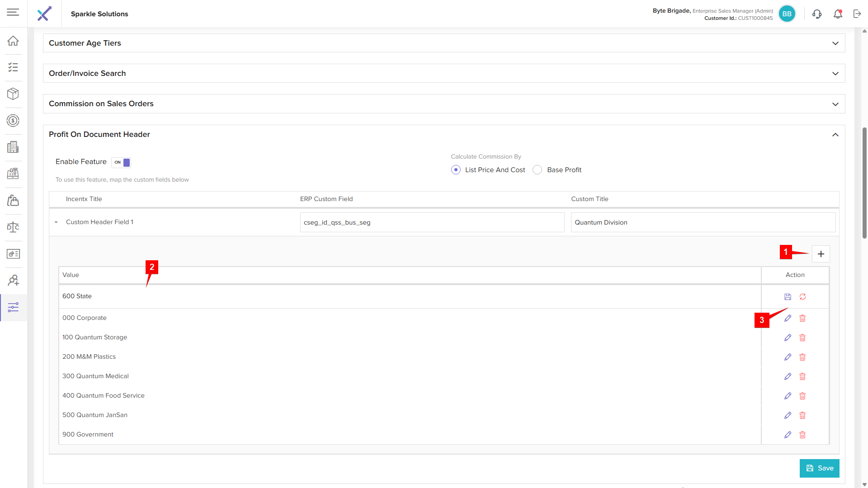The height and width of the screenshot is (488, 868).
Task: Click the Save button
Action: pyautogui.click(x=819, y=468)
